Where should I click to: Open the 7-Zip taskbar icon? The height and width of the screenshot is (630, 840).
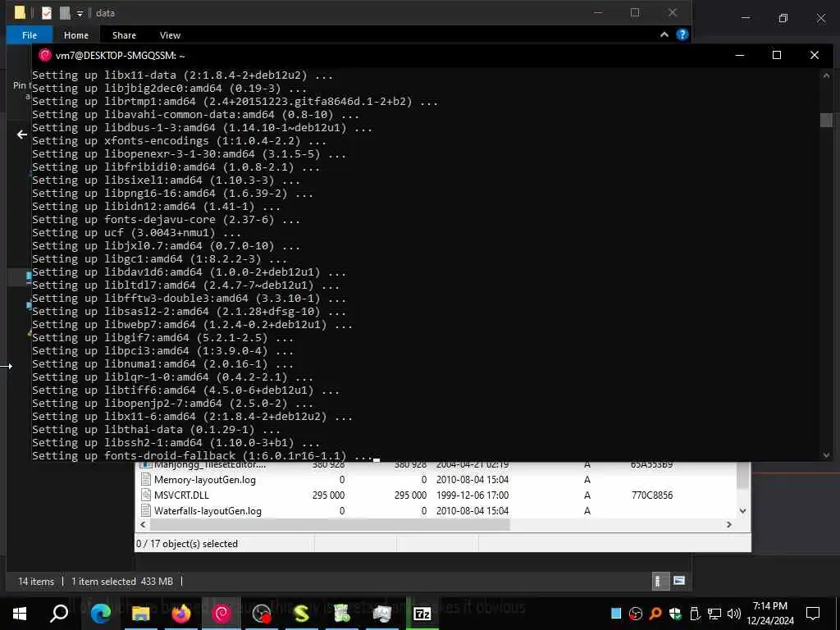(x=422, y=614)
